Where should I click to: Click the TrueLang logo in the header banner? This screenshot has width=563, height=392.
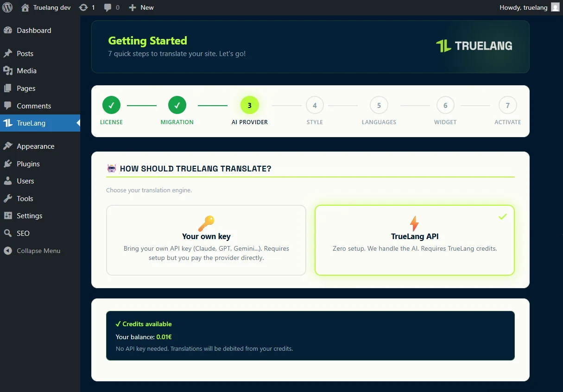coord(474,46)
